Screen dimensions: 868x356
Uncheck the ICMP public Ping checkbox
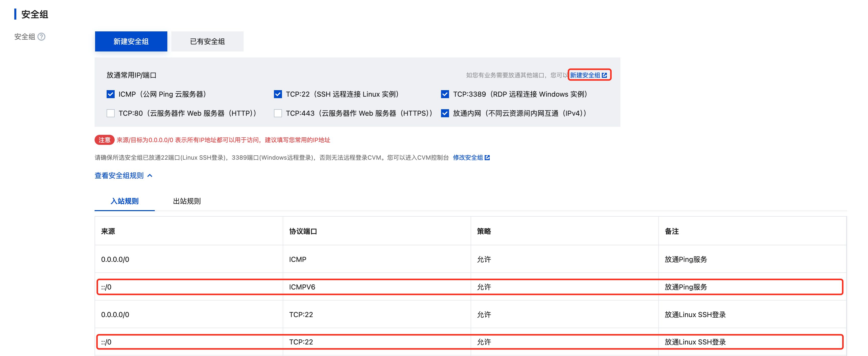pos(111,94)
